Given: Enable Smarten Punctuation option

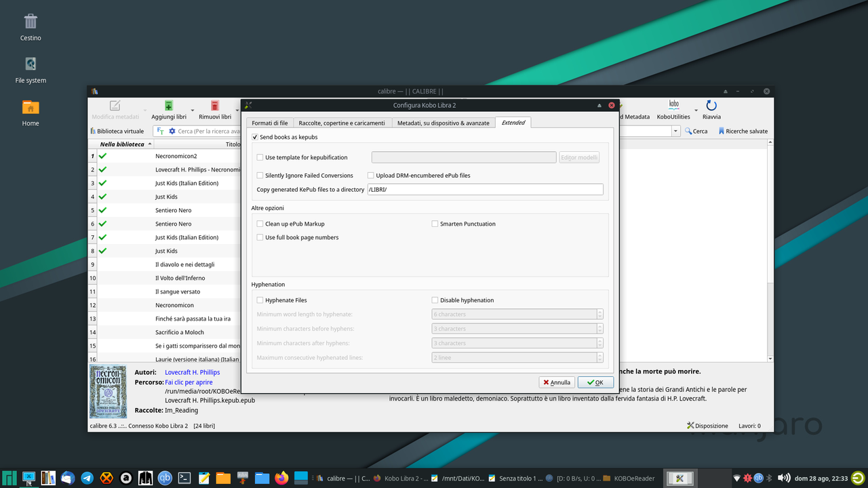Looking at the screenshot, I should point(435,224).
